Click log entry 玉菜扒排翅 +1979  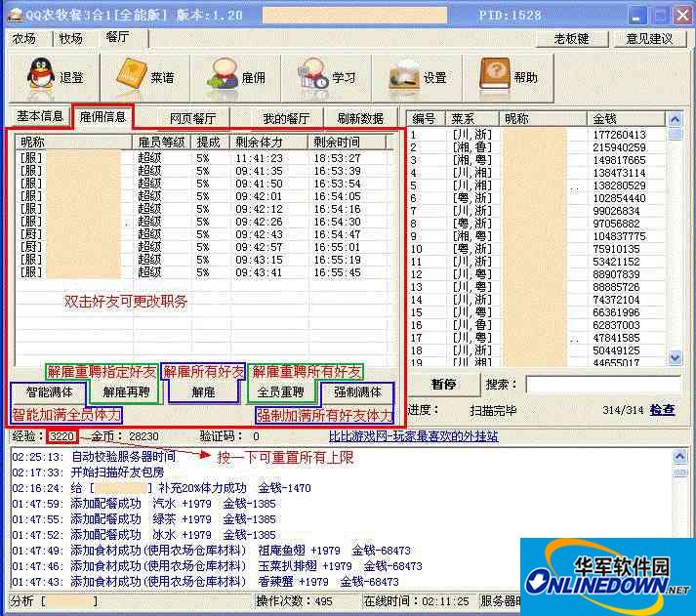[x=217, y=566]
